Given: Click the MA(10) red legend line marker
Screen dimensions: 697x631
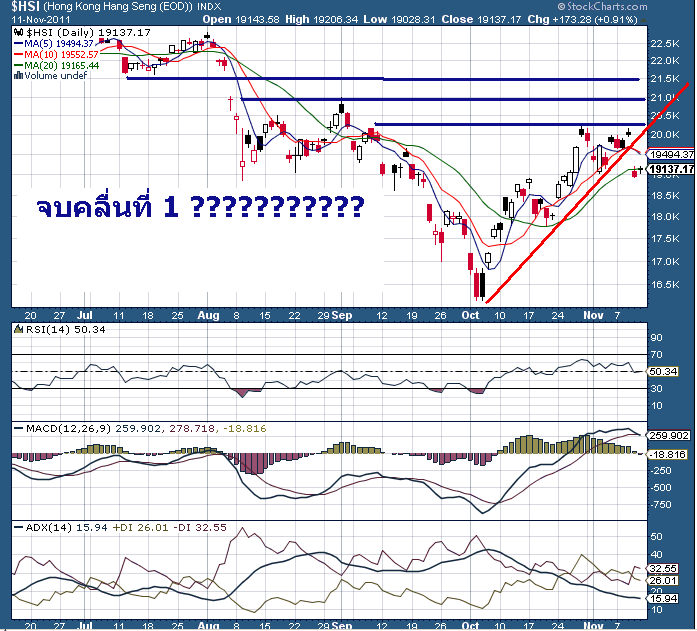Looking at the screenshot, I should coord(18,54).
